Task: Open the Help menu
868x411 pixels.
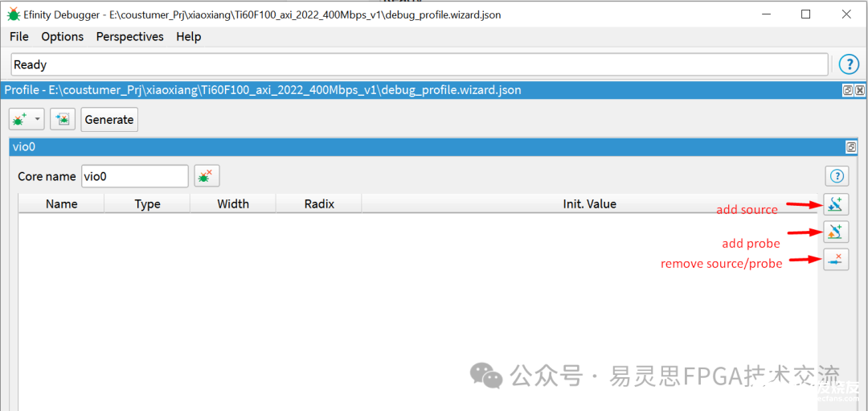Action: coord(189,36)
